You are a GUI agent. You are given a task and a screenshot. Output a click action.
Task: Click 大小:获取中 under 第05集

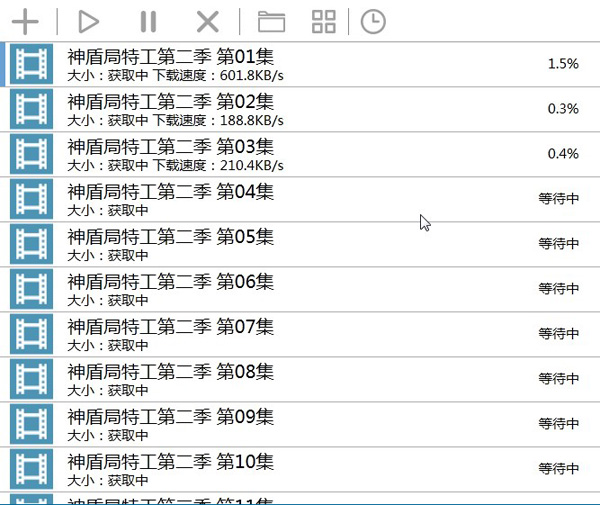pyautogui.click(x=108, y=256)
